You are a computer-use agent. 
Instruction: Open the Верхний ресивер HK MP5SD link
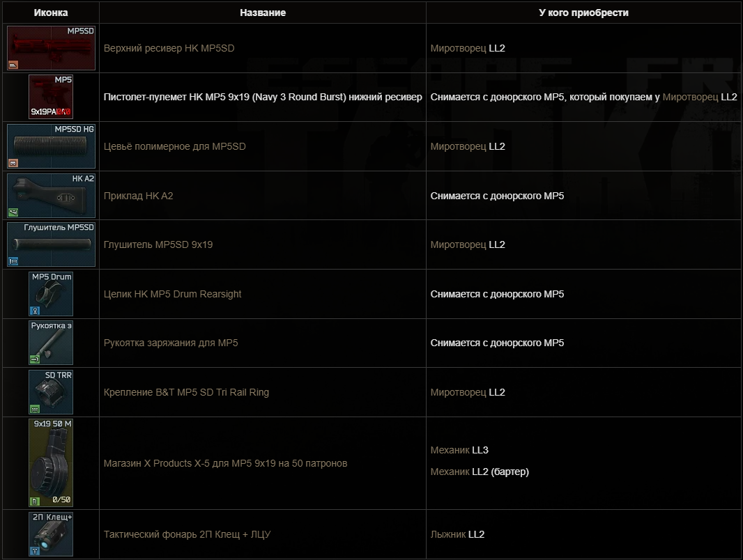pyautogui.click(x=169, y=48)
